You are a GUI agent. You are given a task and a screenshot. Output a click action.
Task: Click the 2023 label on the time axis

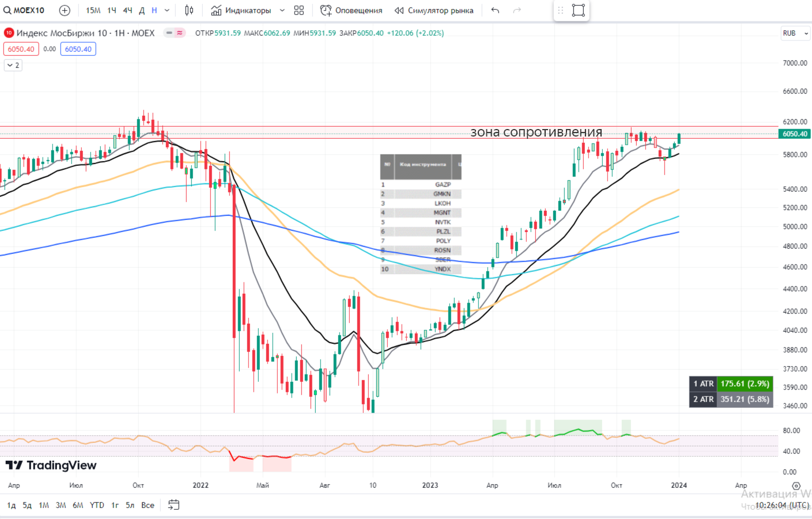pos(430,486)
